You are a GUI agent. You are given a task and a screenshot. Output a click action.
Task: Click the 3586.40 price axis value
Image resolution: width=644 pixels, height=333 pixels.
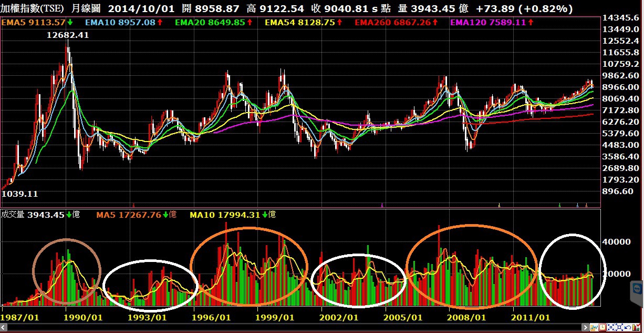click(x=620, y=157)
